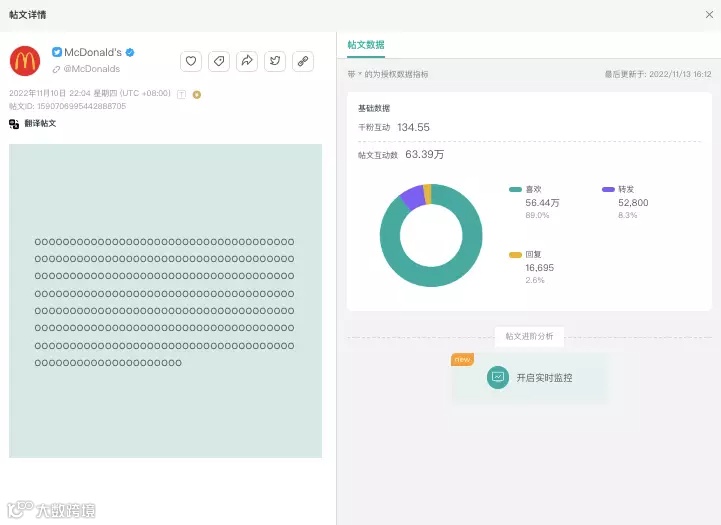Click the retweet count 52,800
Image resolution: width=721 pixels, height=525 pixels.
pyautogui.click(x=633, y=203)
